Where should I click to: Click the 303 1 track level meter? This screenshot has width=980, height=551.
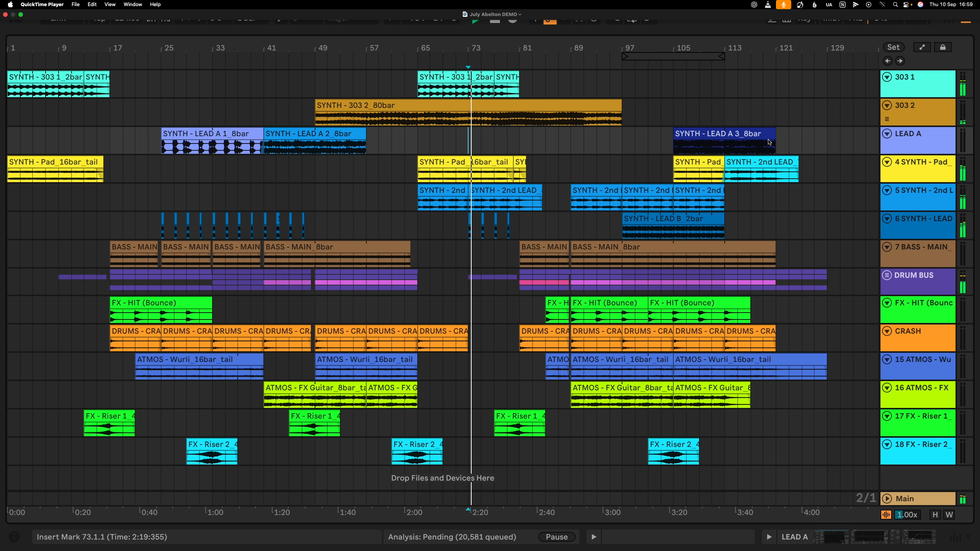[x=963, y=84]
